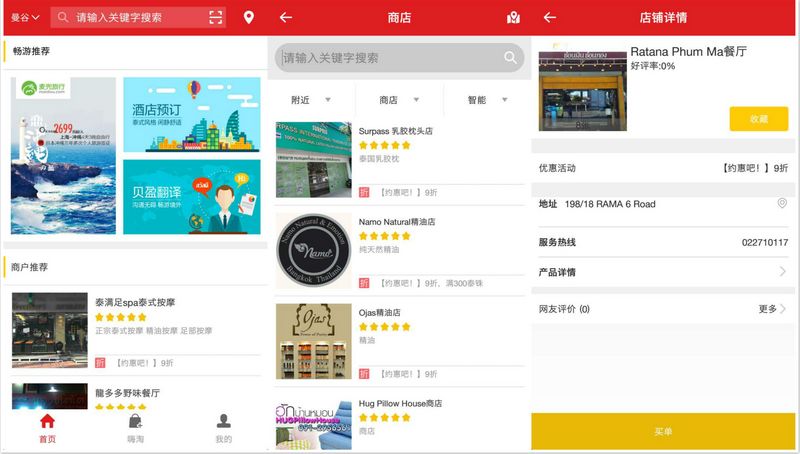Switch to the 我的 profile tab
800x454 pixels.
(223, 429)
